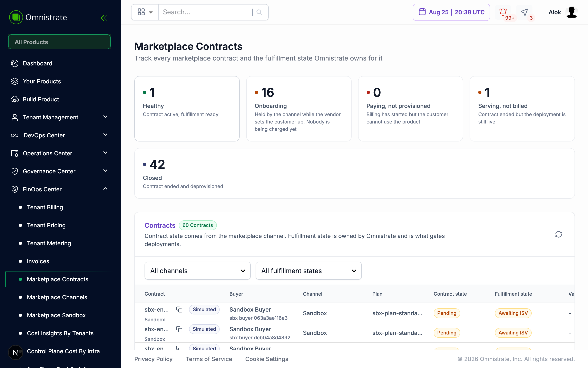This screenshot has height=368, width=588.
Task: Click the 60 Contracts badge
Action: 198,225
